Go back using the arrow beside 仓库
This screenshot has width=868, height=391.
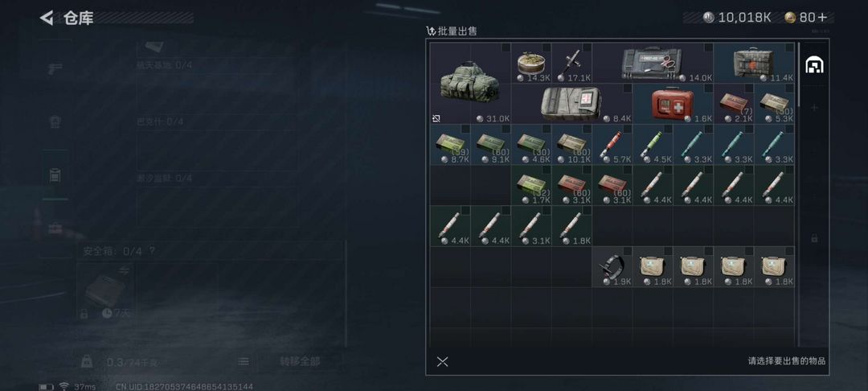tap(47, 18)
